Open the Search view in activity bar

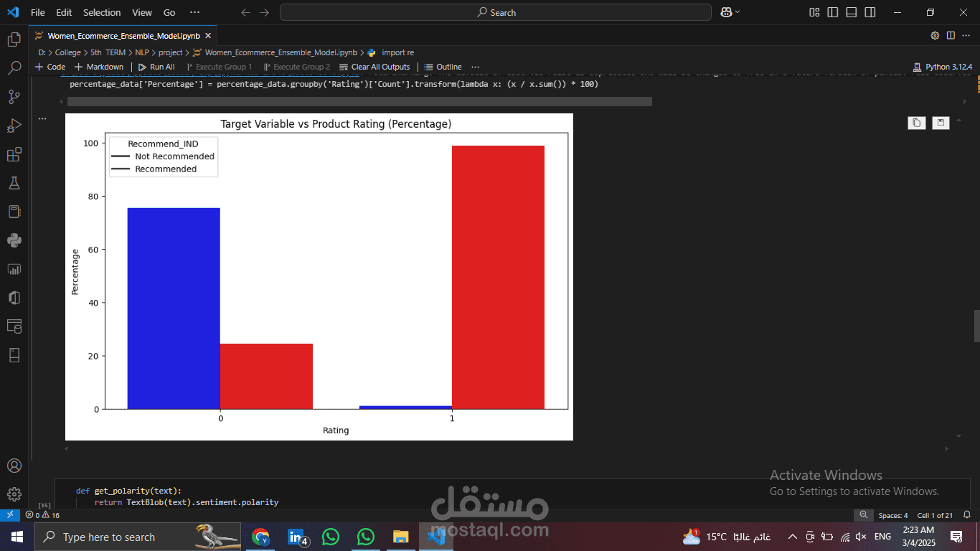click(14, 68)
